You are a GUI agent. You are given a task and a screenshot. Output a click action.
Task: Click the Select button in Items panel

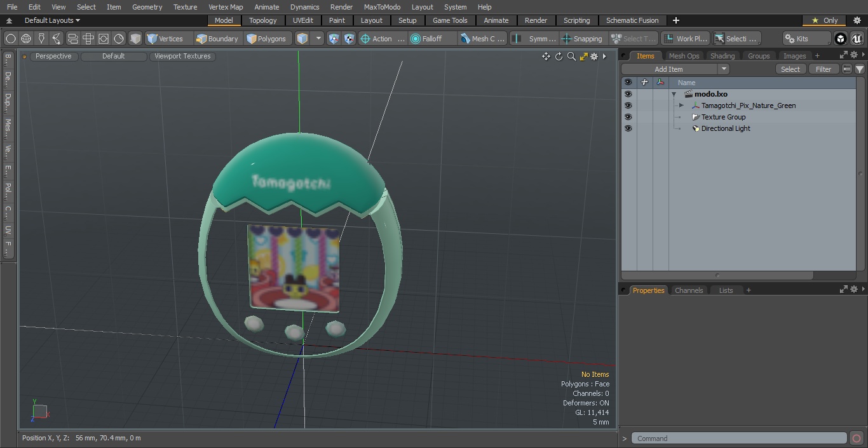coord(790,69)
